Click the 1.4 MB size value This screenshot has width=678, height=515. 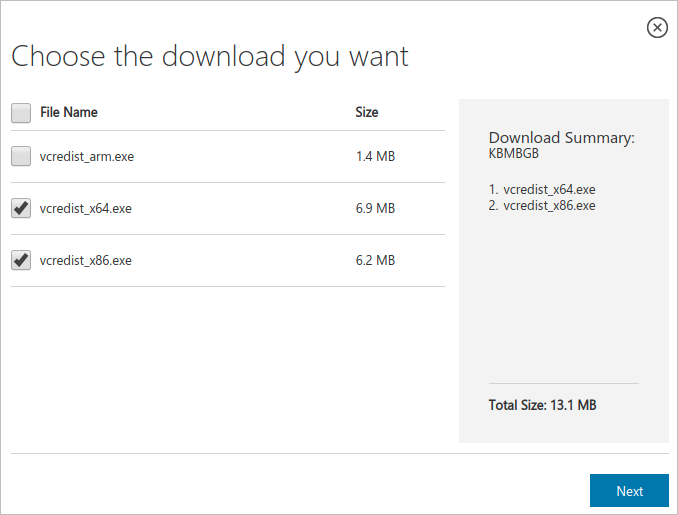375,157
